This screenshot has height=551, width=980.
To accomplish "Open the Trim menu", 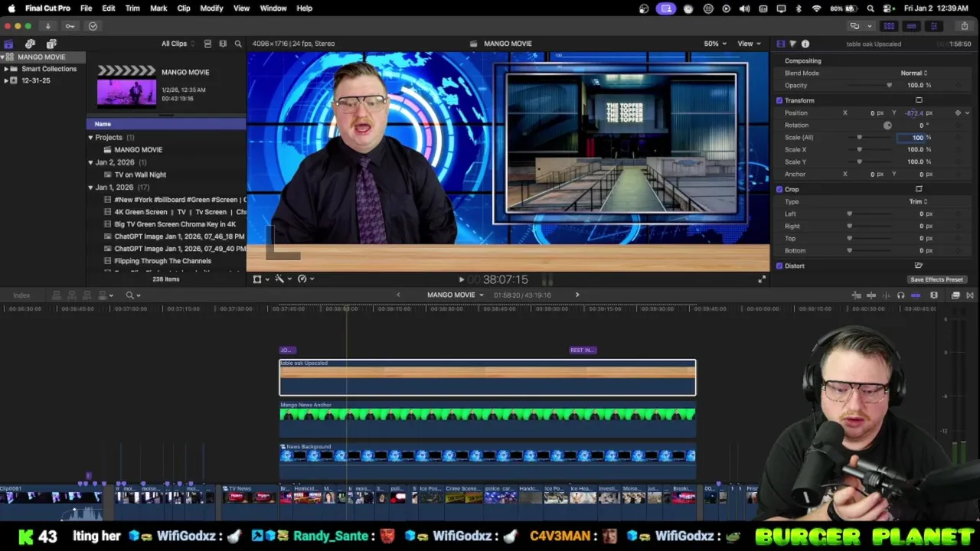I will coord(132,8).
